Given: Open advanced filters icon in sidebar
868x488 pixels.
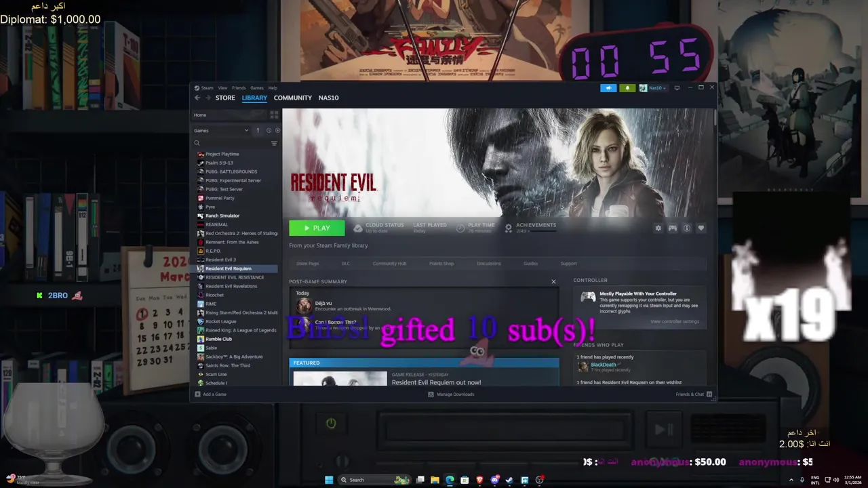Looking at the screenshot, I should (274, 143).
